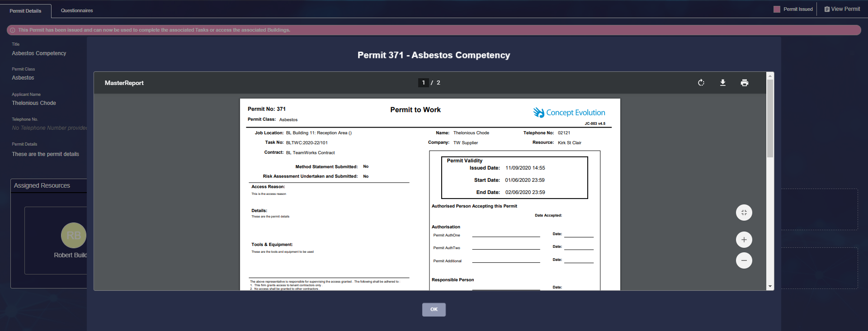
Task: Click the info icon in the issued banner
Action: coord(13,30)
